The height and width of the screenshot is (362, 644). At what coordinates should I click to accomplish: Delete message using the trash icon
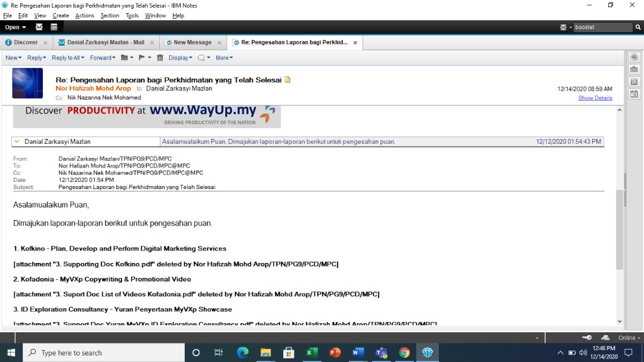click(160, 58)
